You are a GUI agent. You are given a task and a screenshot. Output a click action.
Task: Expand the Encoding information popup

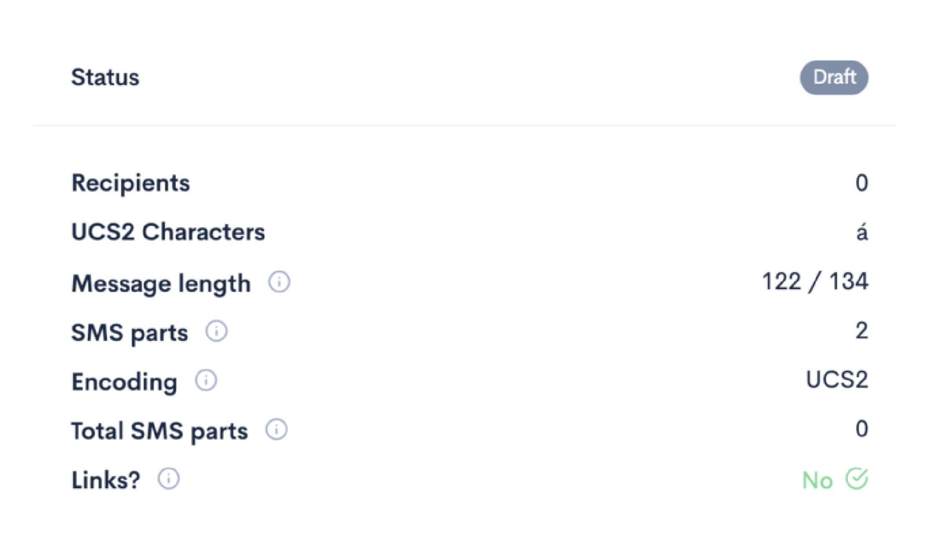pyautogui.click(x=205, y=380)
